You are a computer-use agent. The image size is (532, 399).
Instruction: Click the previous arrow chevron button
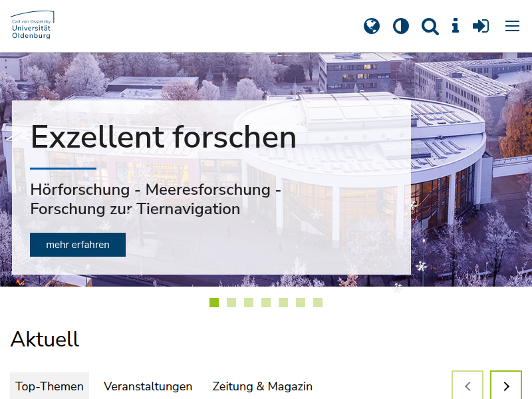tap(467, 386)
